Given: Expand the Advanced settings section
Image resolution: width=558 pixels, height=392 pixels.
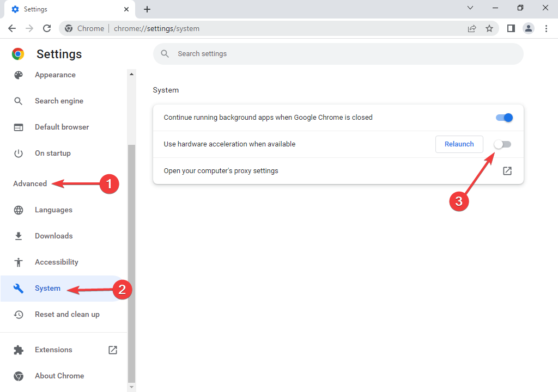Looking at the screenshot, I should (x=30, y=183).
